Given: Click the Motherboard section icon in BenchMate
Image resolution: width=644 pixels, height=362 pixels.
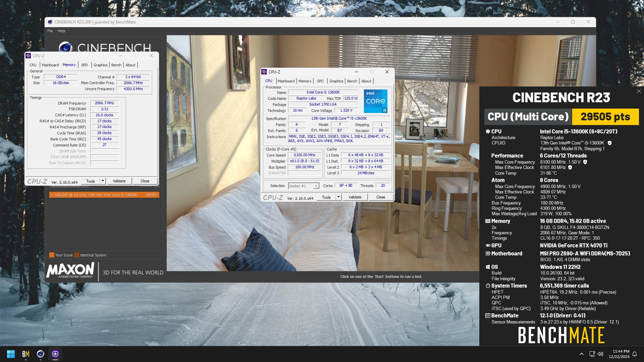Looking at the screenshot, I should point(488,253).
